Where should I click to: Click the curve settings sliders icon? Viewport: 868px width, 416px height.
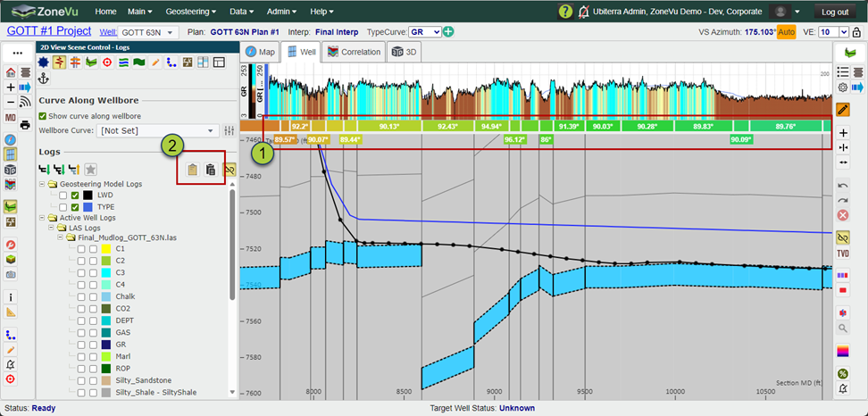click(x=230, y=130)
